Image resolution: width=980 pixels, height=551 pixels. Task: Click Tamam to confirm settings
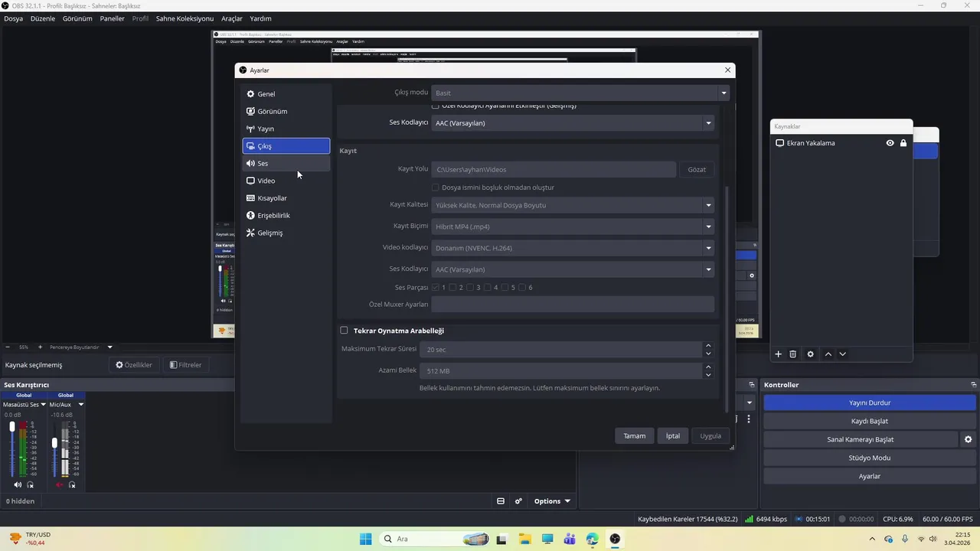(x=634, y=435)
